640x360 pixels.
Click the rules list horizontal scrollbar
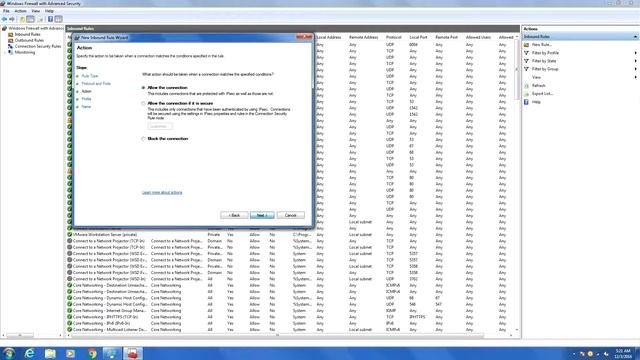[278, 336]
